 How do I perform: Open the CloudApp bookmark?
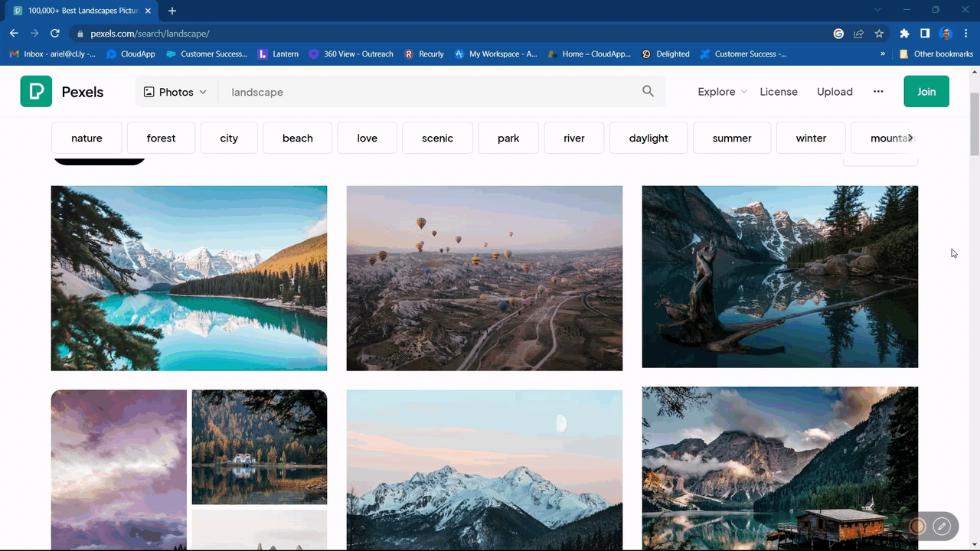(x=131, y=54)
